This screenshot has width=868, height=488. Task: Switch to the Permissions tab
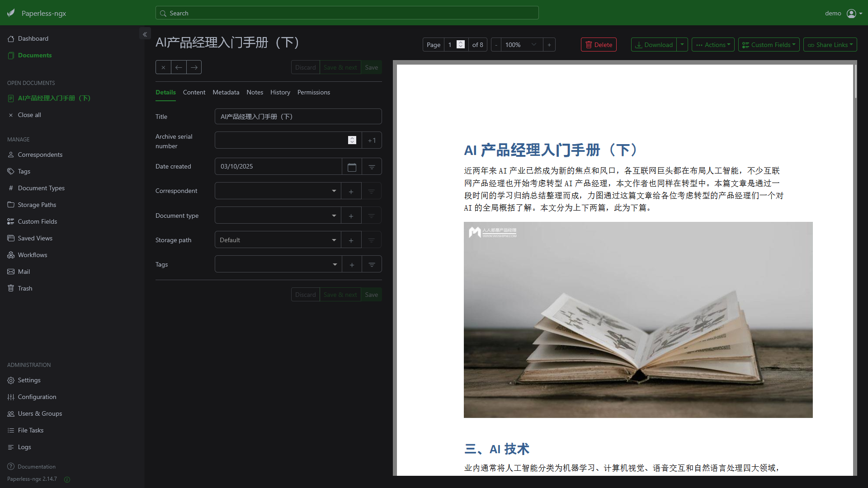coord(314,92)
